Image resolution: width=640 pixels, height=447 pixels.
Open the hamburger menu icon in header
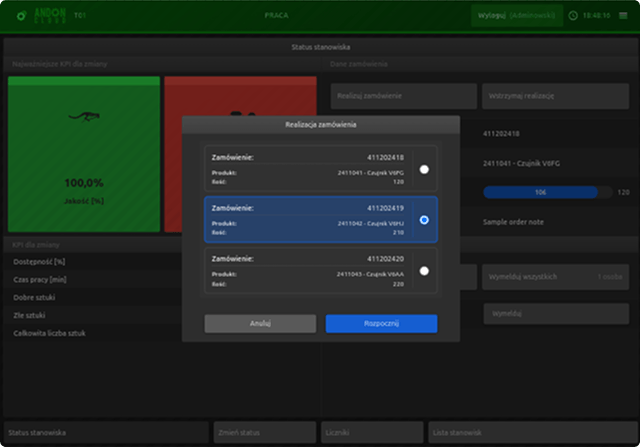click(x=623, y=16)
